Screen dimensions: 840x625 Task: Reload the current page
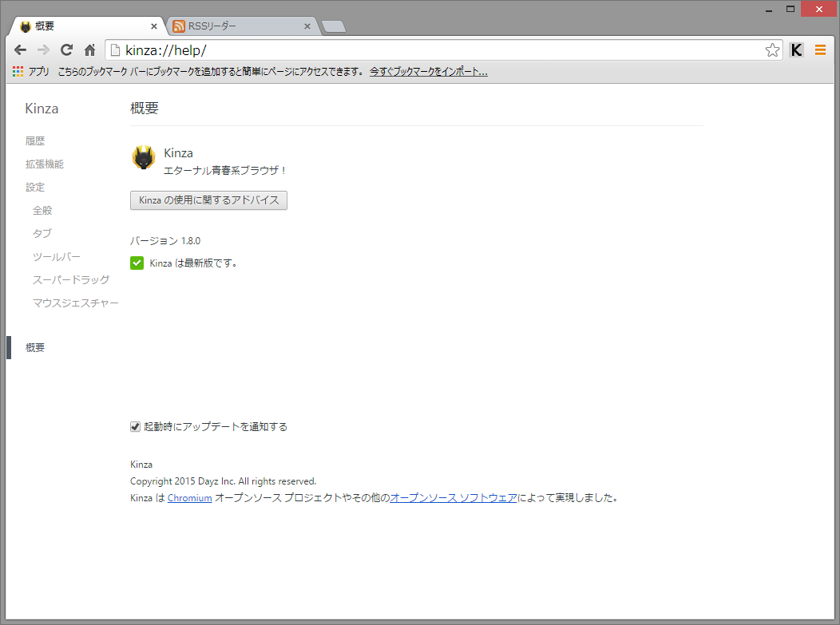pyautogui.click(x=66, y=49)
